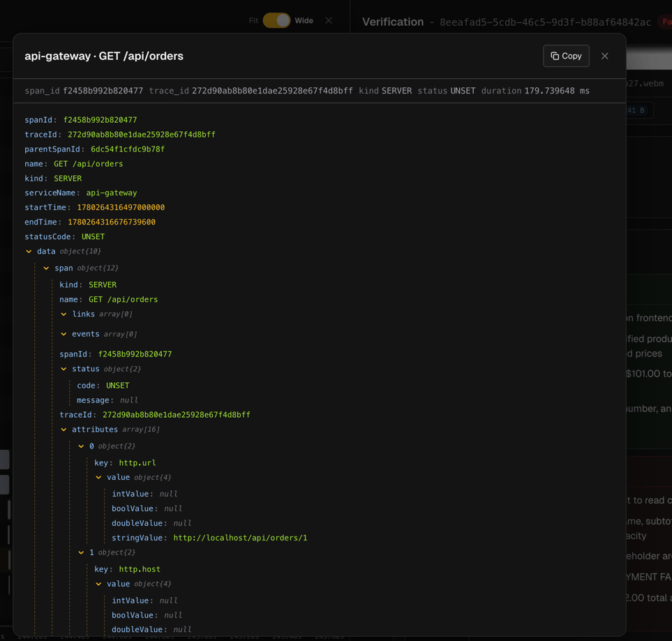Collapse the http.url value object{4}

pos(98,477)
